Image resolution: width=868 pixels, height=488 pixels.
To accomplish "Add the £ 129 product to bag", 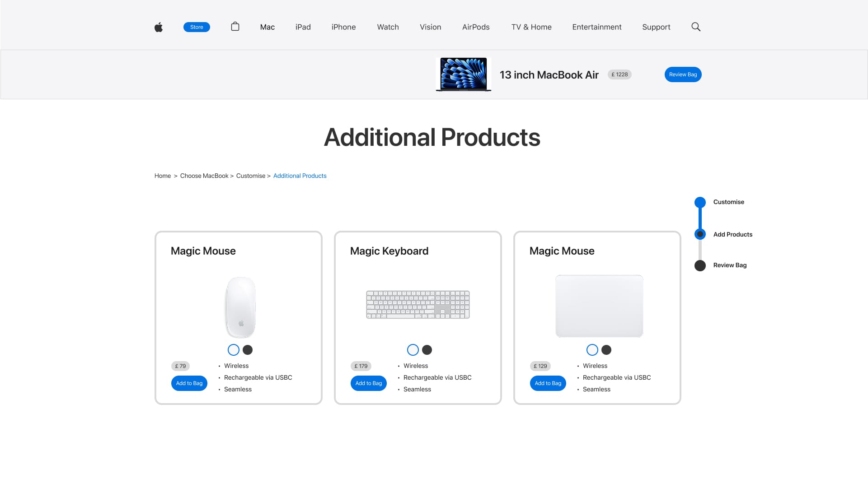I will click(x=548, y=383).
